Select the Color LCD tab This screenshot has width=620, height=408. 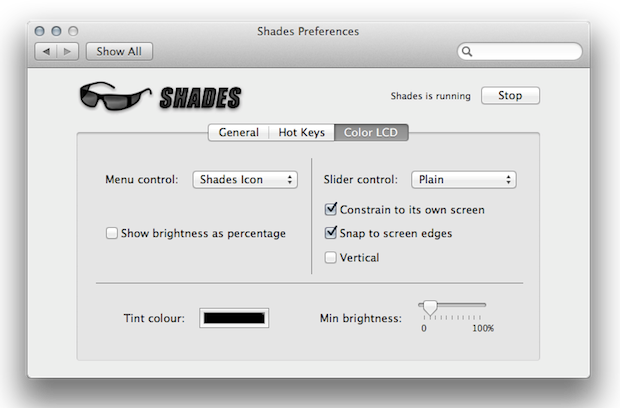click(371, 132)
